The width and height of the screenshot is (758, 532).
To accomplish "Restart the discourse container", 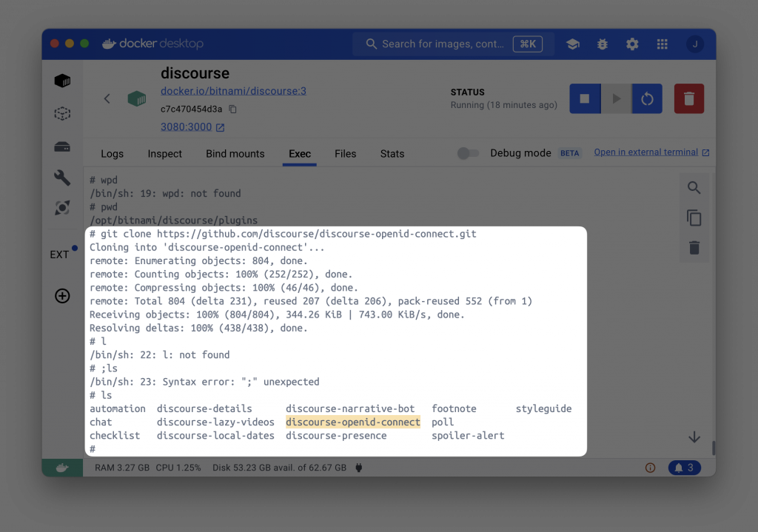I will pos(647,98).
